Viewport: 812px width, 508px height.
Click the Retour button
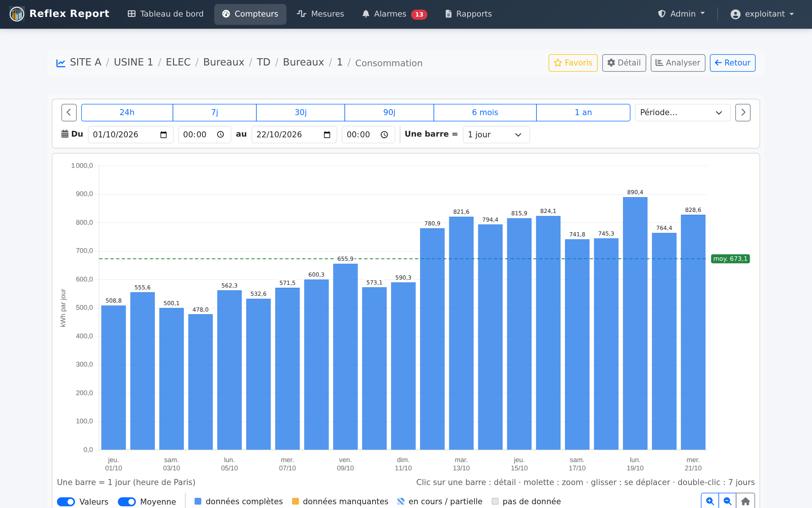point(733,63)
